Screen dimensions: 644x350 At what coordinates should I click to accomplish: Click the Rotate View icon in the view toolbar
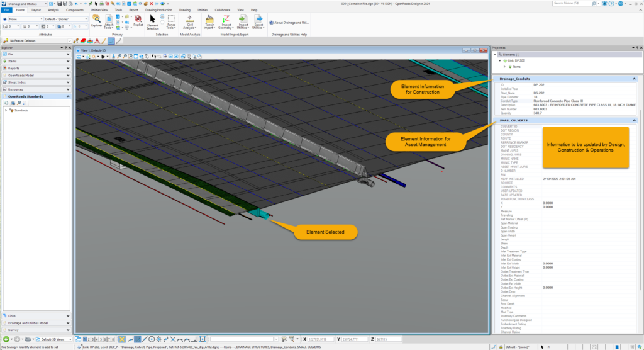pos(142,57)
